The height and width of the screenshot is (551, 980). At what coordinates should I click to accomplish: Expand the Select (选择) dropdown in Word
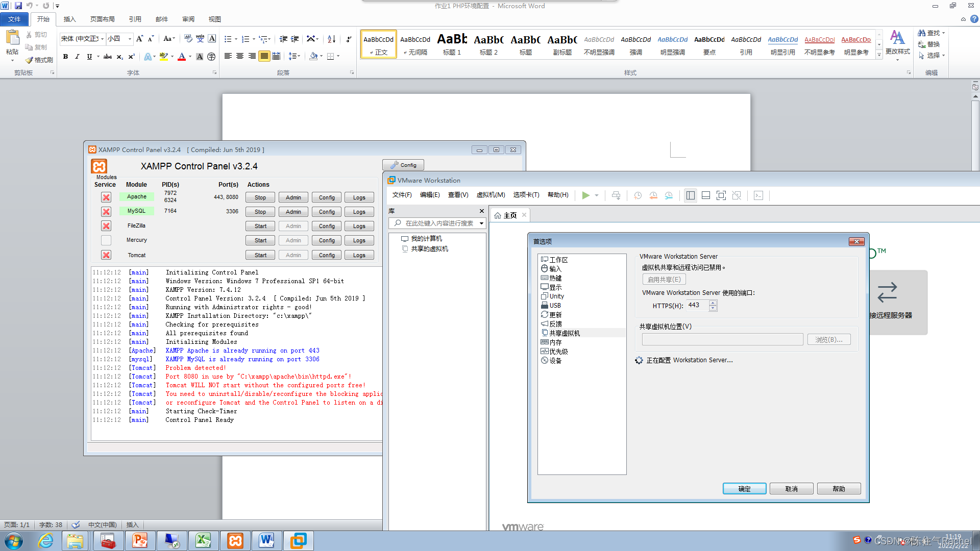coord(944,55)
